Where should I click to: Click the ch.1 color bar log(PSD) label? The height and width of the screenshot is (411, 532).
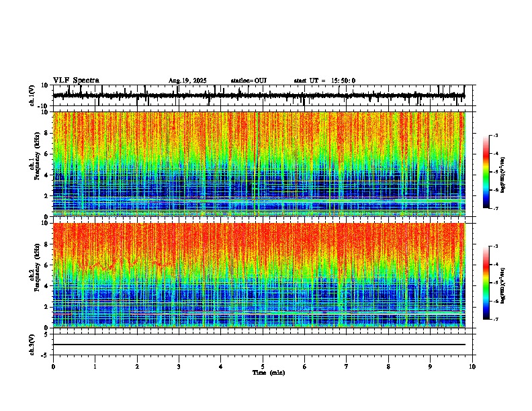(504, 175)
